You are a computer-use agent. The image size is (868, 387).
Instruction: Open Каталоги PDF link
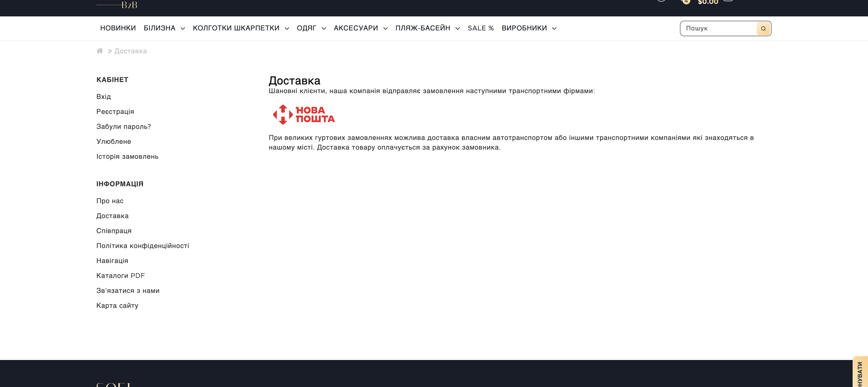click(x=121, y=276)
